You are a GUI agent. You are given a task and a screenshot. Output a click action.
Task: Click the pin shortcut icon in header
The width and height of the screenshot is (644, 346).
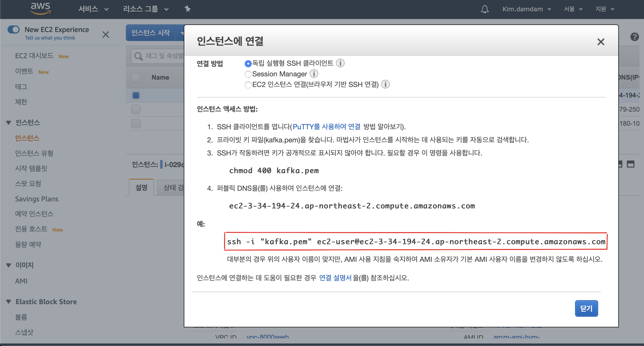[188, 9]
